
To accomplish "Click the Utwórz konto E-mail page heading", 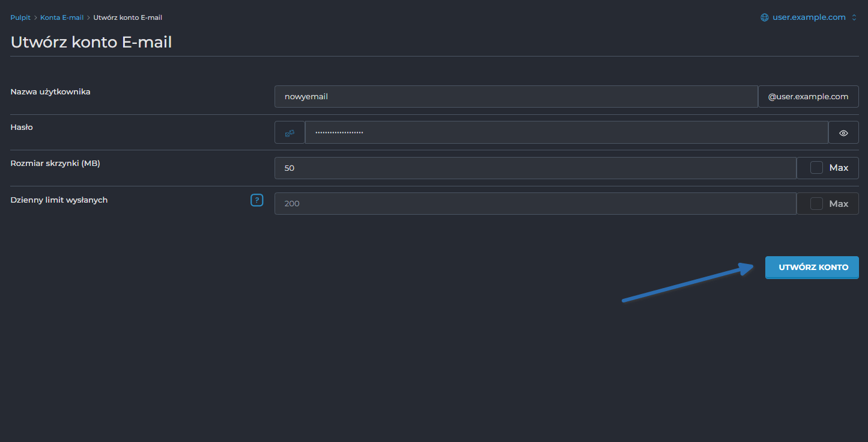I will click(91, 42).
